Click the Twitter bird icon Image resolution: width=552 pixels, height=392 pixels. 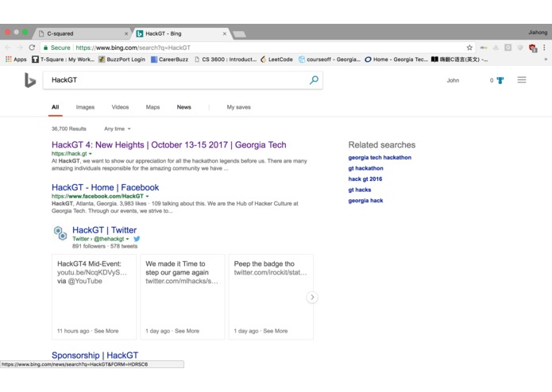[x=137, y=239]
